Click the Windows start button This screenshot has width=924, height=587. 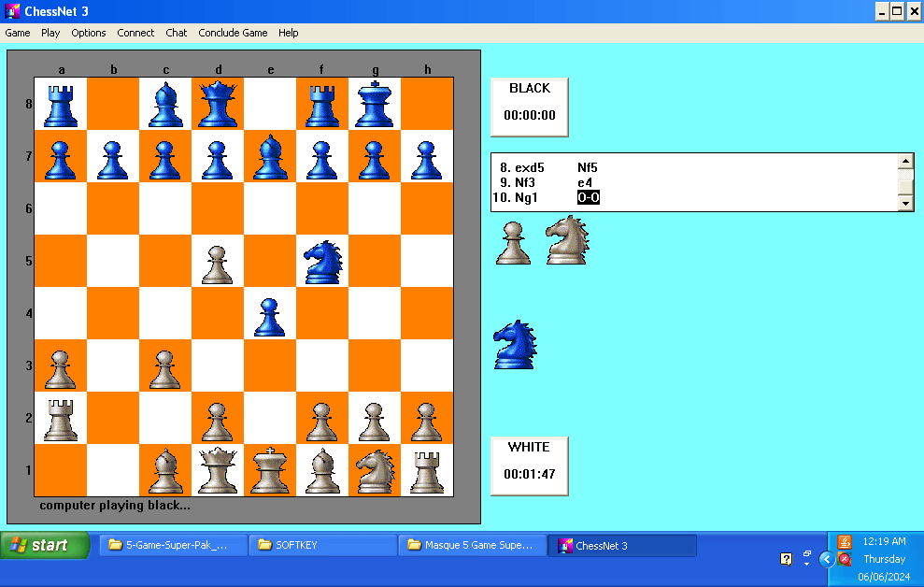coord(46,545)
